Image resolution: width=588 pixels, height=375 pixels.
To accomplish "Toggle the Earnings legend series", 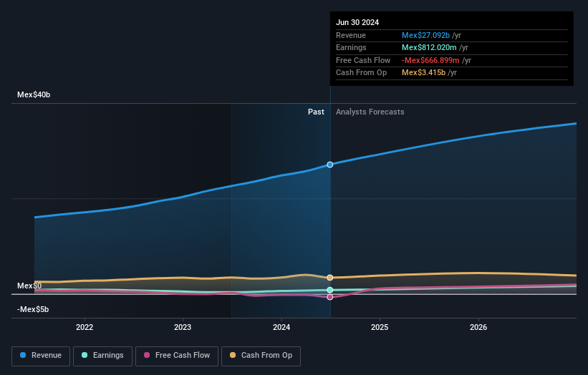I will [102, 356].
